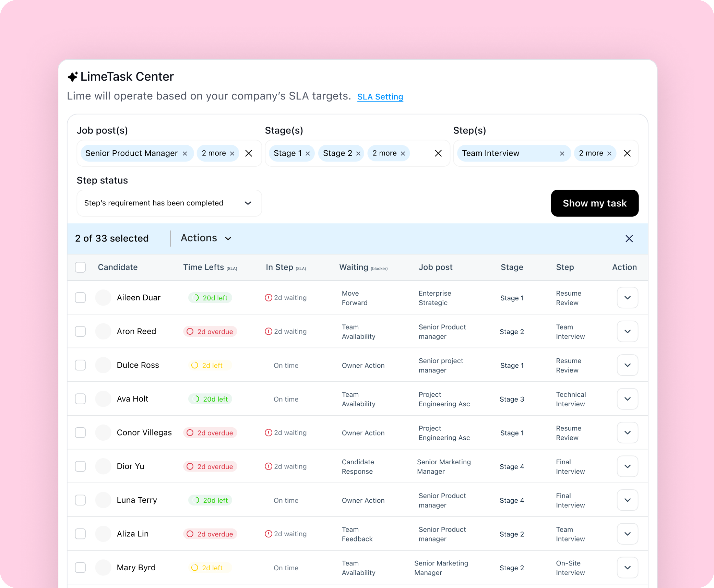Viewport: 714px width, 588px height.
Task: Click Aileen Duar's '20d left' badge
Action: pyautogui.click(x=210, y=298)
